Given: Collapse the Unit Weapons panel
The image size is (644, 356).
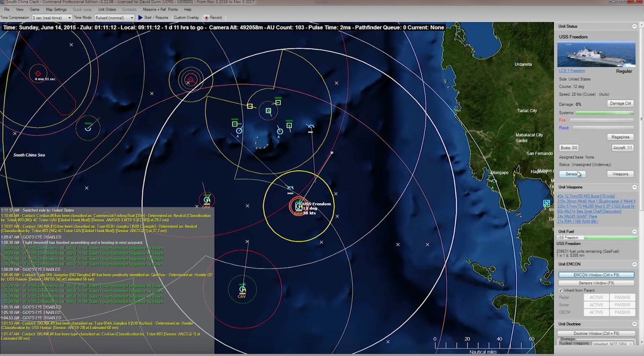Looking at the screenshot, I should click(634, 187).
